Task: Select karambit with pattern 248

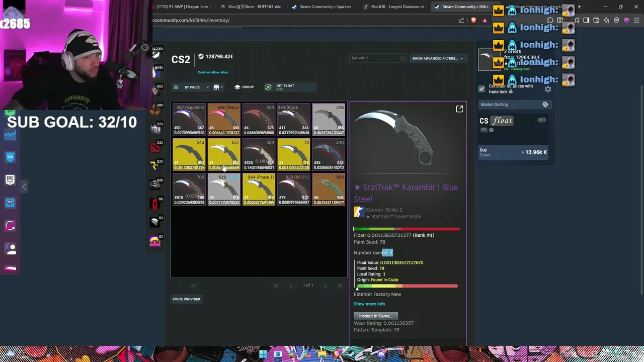Action: (329, 155)
